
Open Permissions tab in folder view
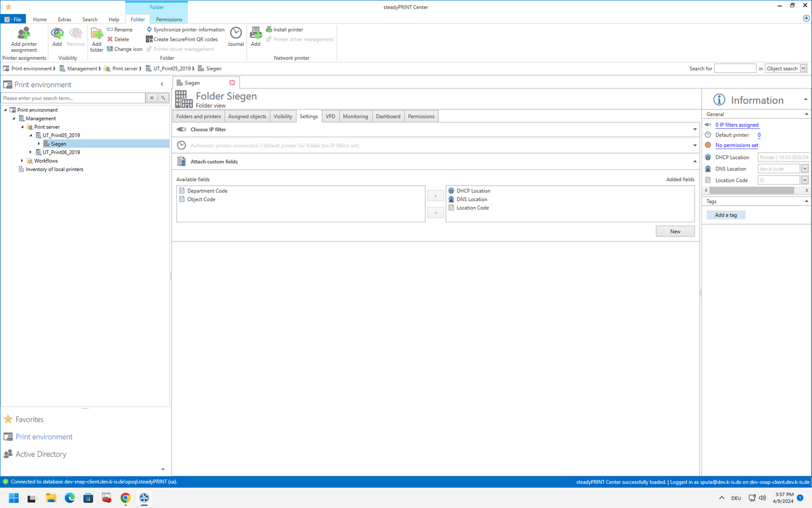[x=421, y=116]
